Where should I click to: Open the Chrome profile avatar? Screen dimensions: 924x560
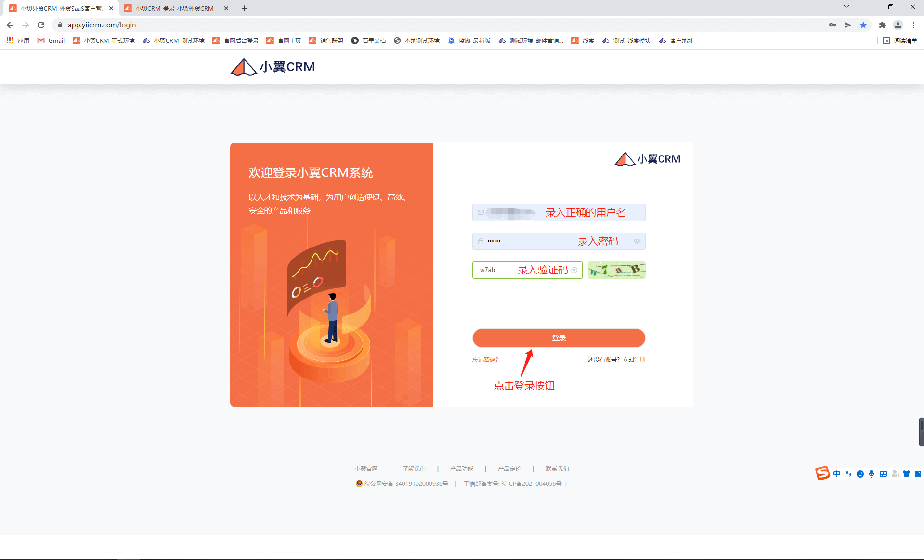pos(898,25)
